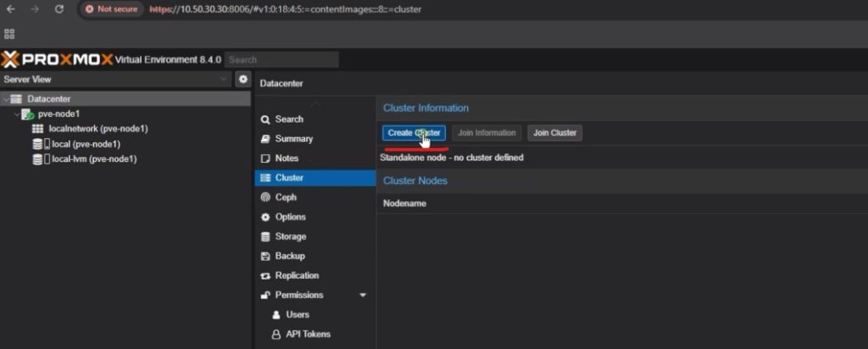Click the Storage database icon in menu
Screen dimensions: 868x349
265,236
